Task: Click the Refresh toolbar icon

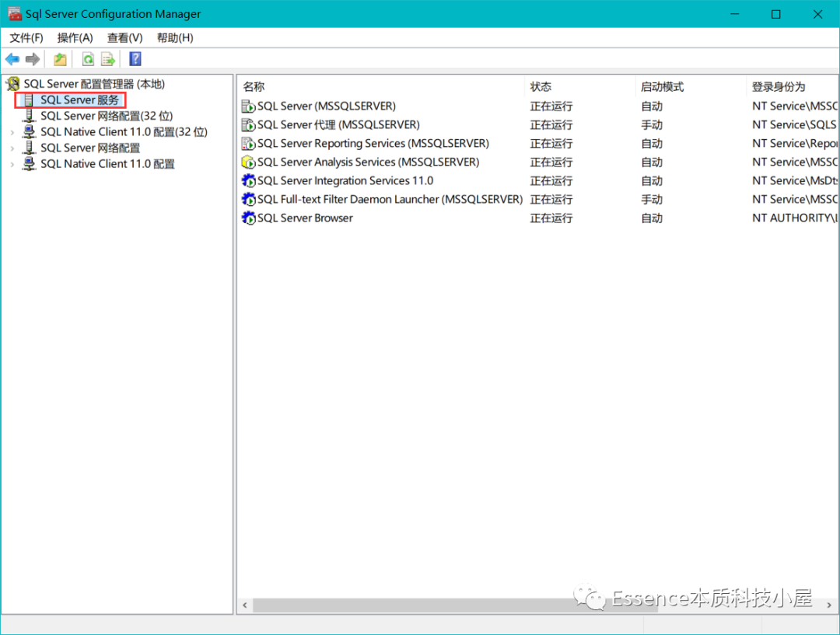Action: coord(88,59)
